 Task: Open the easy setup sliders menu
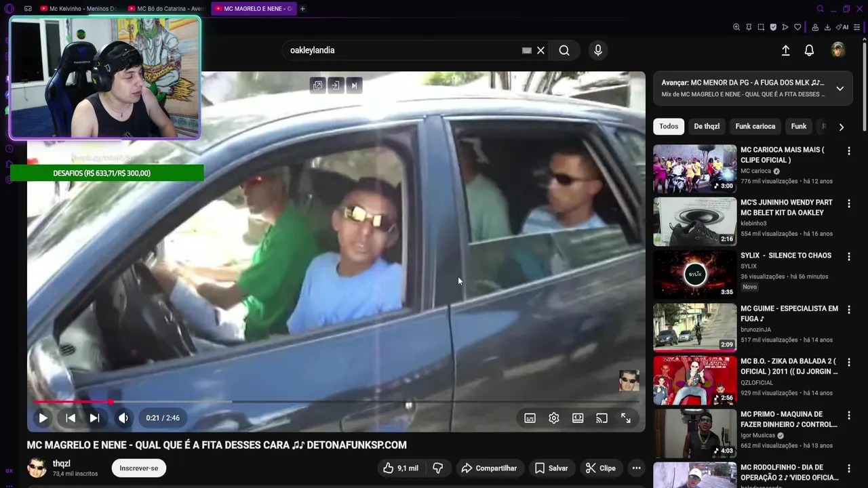click(857, 27)
